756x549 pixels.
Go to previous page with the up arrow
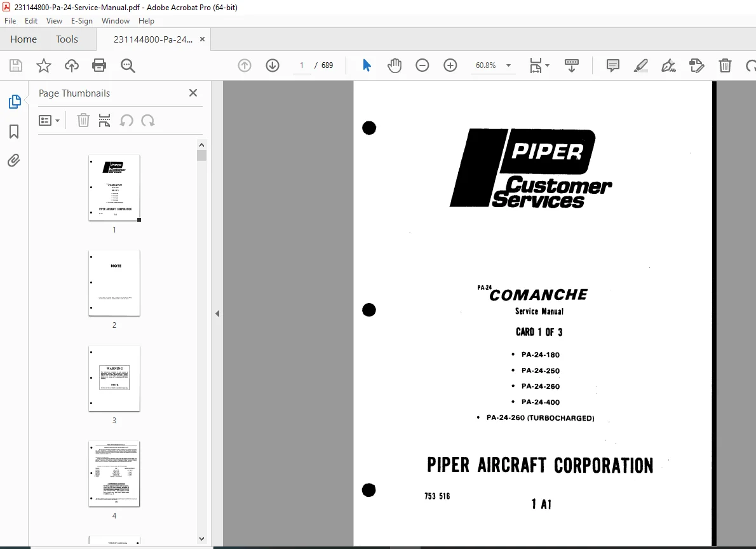click(245, 65)
